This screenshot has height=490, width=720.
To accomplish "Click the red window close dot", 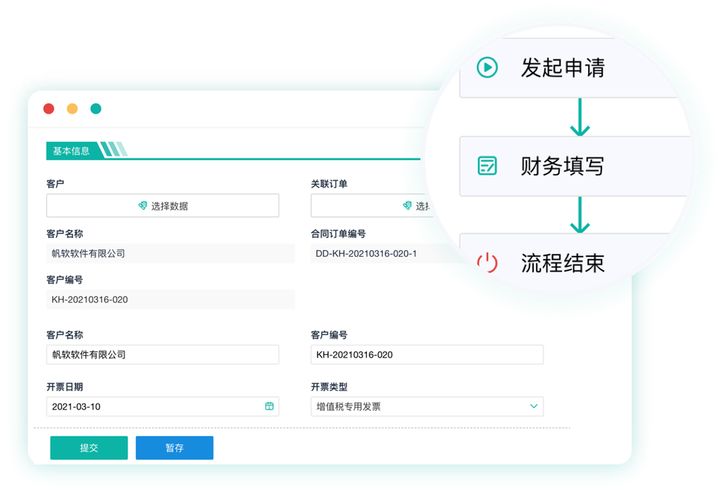I will [x=49, y=108].
